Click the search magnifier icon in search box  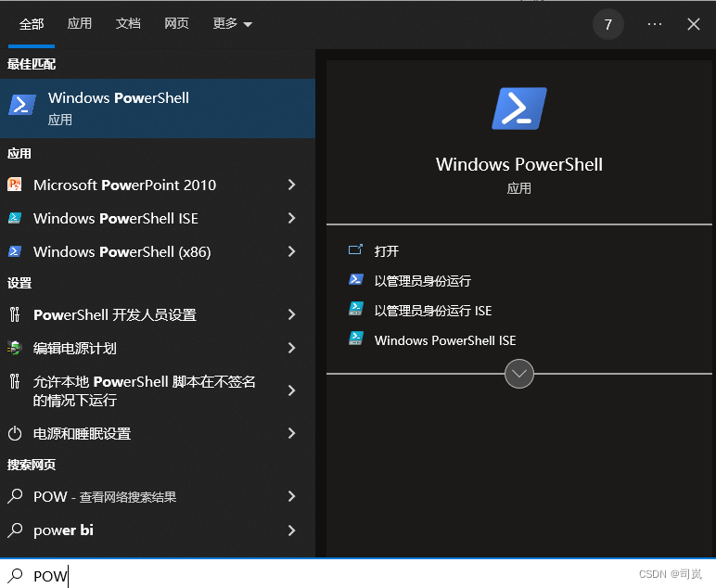coord(15,575)
